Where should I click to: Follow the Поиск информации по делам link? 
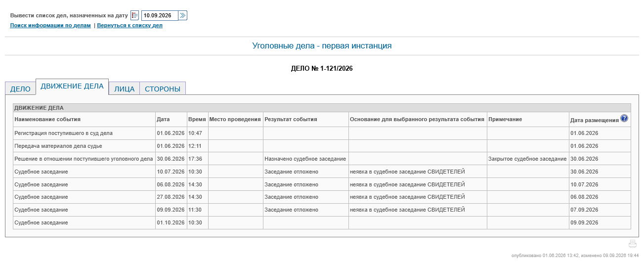tap(50, 25)
